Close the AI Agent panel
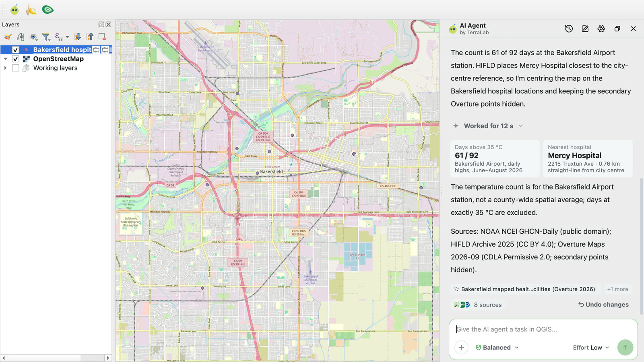The height and width of the screenshot is (362, 644). [633, 29]
